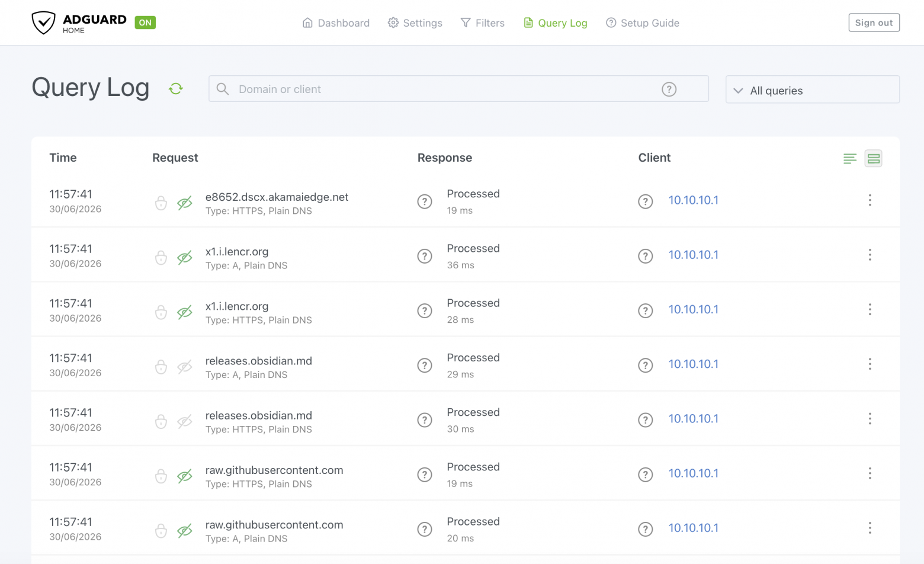Switch to detailed table view icon
Screen dimensions: 924x564
(x=873, y=159)
